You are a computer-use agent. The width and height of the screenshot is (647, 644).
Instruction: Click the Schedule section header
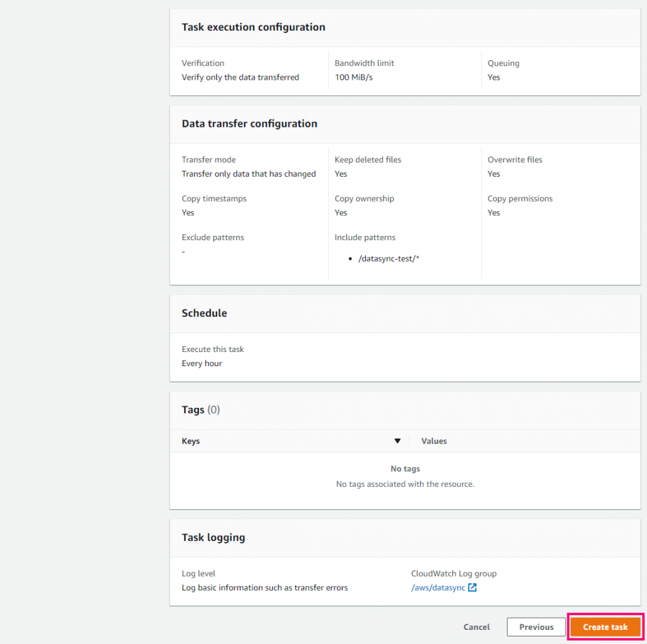(x=204, y=313)
